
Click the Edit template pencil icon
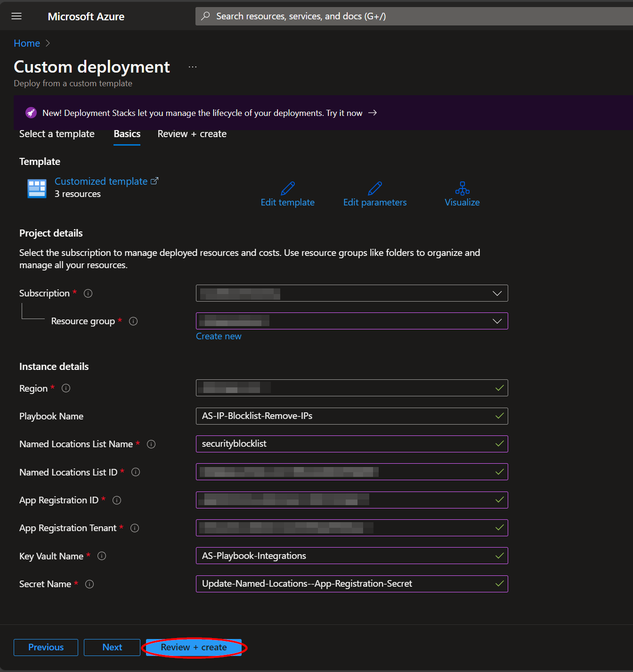288,188
